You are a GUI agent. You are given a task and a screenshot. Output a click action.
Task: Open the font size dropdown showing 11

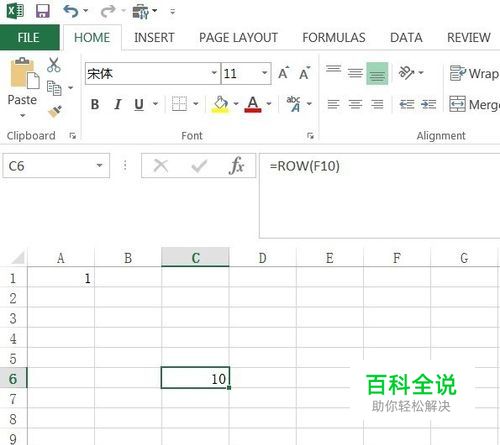pos(264,73)
